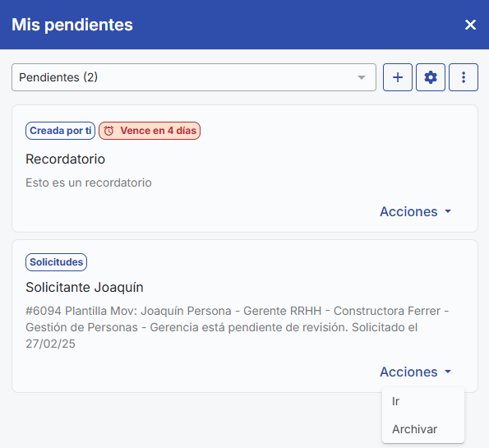
Task: Expand Acciones on the Recordatorio card
Action: (415, 211)
